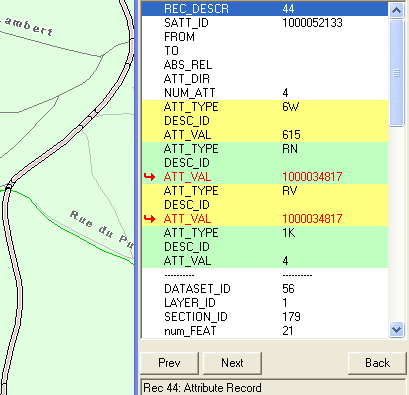Select the DATASET_ID 56 row
Screen dimensions: 409x395
(265, 289)
